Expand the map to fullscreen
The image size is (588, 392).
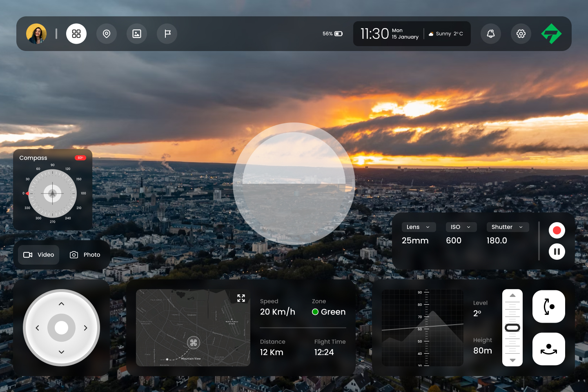tap(241, 298)
